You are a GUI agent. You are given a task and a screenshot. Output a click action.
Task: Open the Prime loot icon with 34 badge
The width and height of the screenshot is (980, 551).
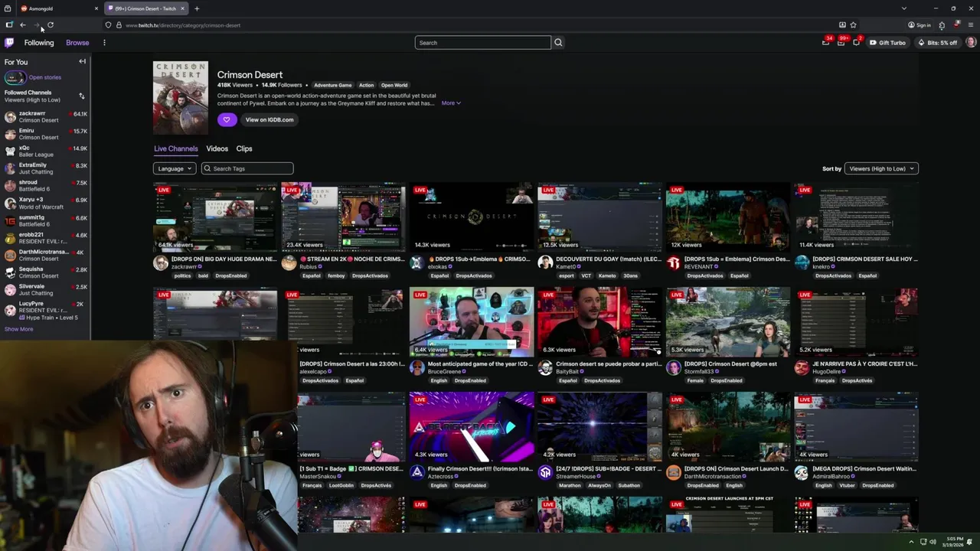coord(826,42)
